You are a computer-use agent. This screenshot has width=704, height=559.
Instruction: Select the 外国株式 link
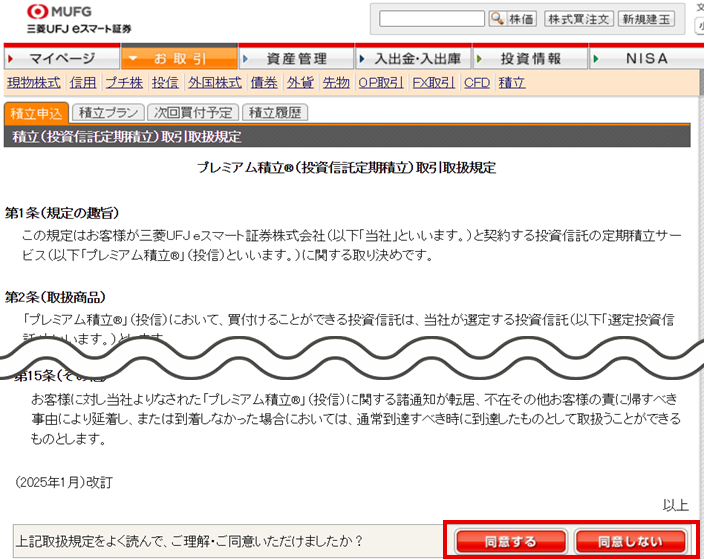pyautogui.click(x=215, y=83)
